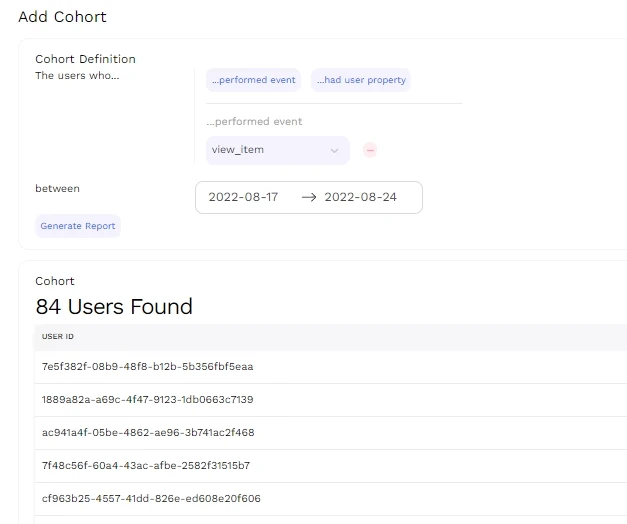Click the date range arrow icon

pos(309,197)
